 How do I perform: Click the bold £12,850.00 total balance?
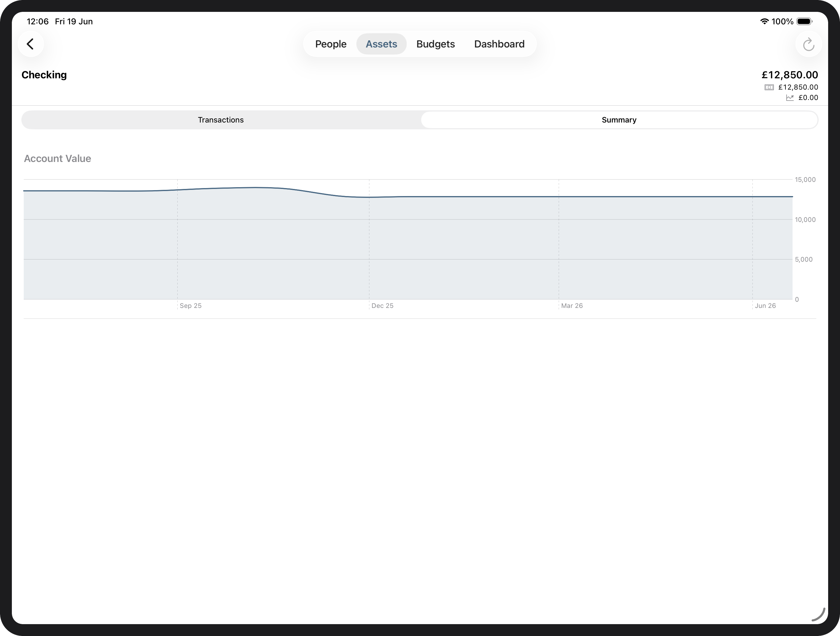(x=790, y=75)
